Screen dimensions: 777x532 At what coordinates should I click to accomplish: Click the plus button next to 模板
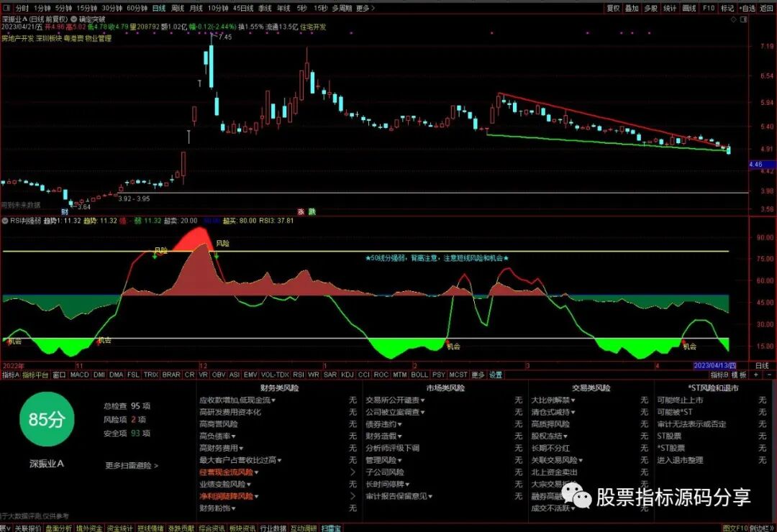point(755,375)
